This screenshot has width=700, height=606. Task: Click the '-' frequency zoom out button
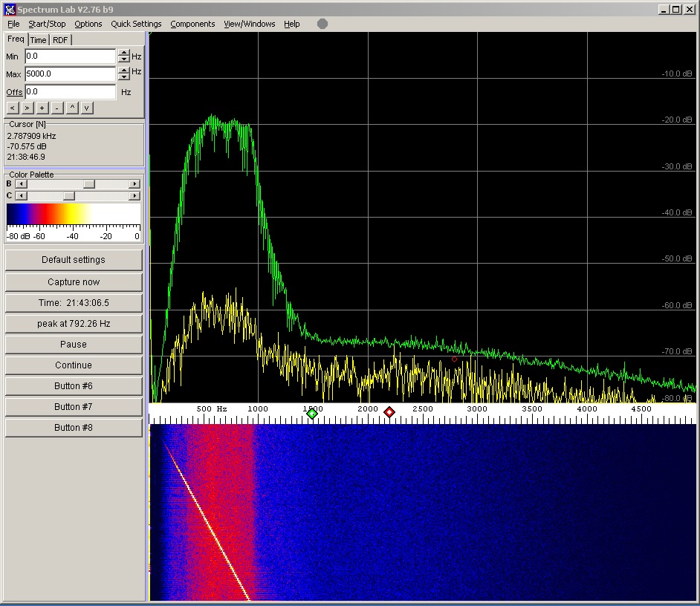coord(57,108)
